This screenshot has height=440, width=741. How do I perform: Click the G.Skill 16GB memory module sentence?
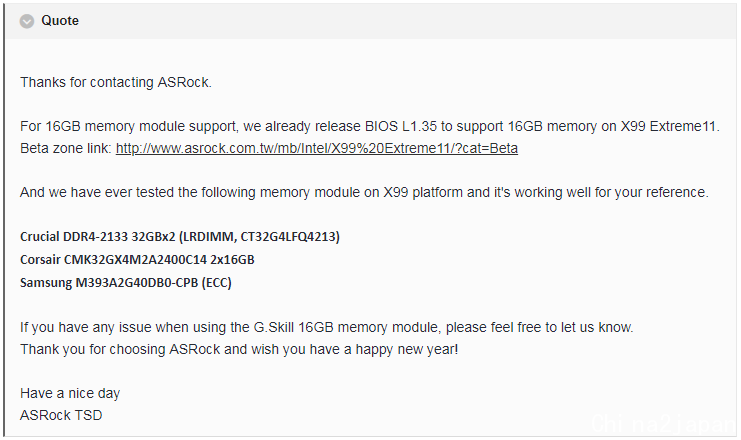point(327,327)
